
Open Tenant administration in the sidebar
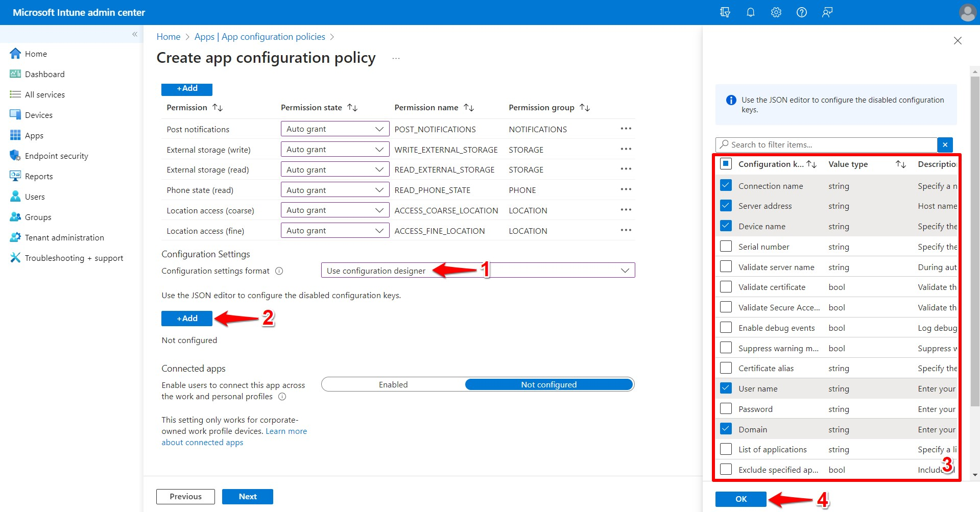64,237
